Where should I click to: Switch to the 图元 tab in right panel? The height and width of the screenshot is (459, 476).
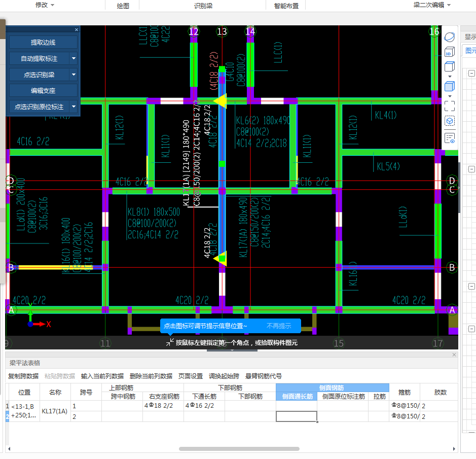(x=470, y=50)
